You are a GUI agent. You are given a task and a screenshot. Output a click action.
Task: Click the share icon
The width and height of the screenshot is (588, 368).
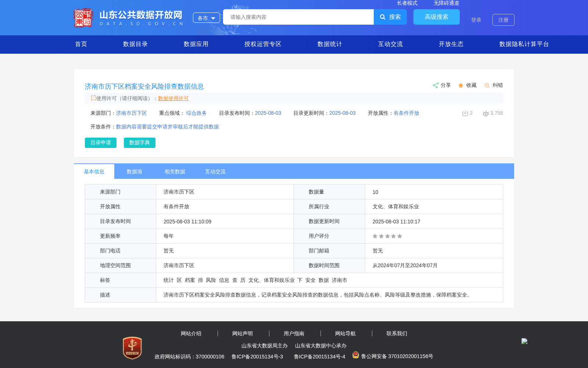tap(435, 85)
